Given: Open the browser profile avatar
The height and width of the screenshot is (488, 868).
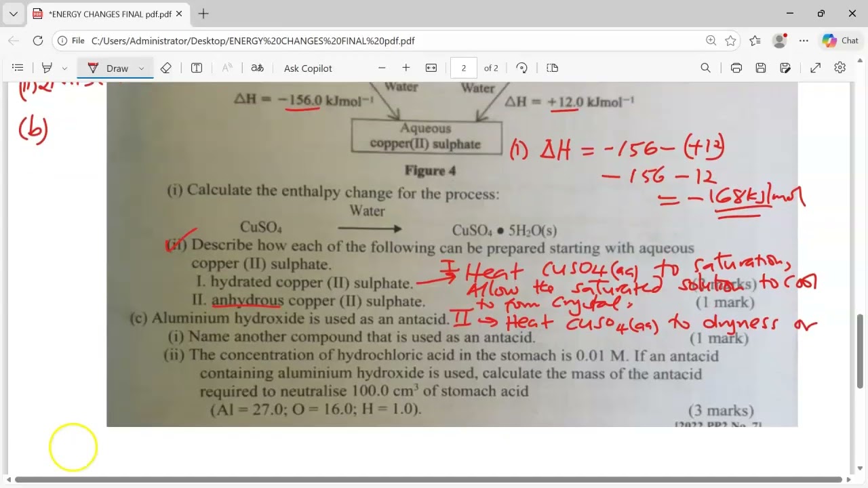Looking at the screenshot, I should 780,41.
